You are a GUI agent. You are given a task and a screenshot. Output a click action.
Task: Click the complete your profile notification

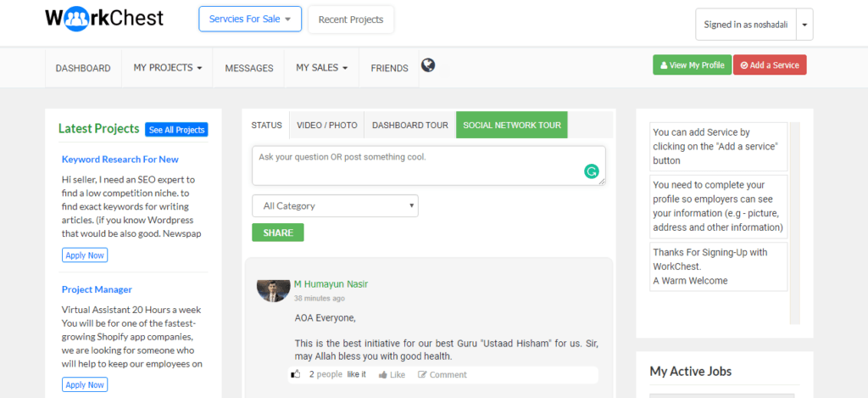(x=719, y=206)
